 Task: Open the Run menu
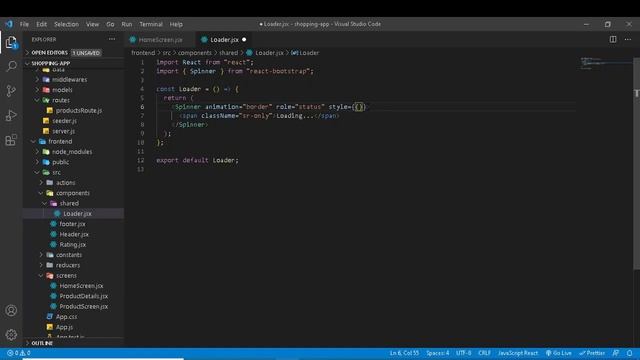tap(127, 24)
